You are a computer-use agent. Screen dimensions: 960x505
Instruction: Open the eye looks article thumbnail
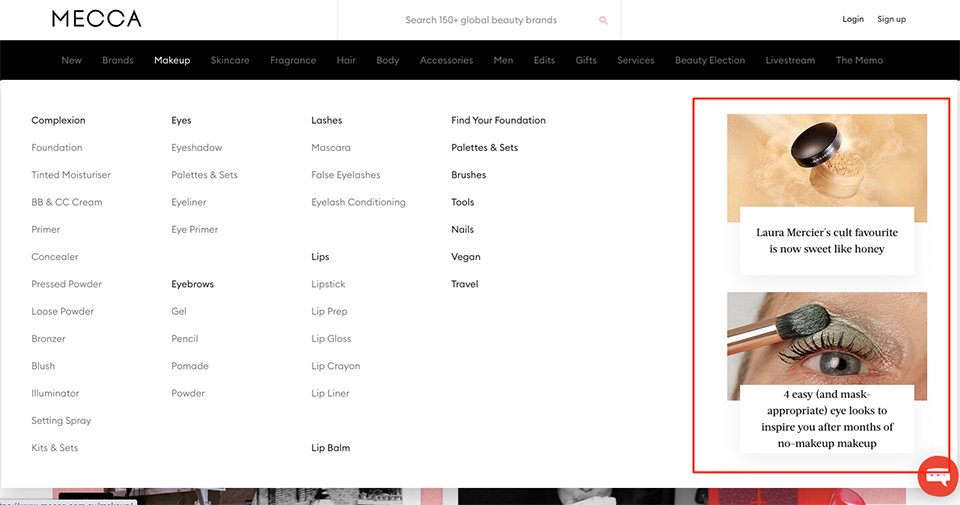[827, 346]
